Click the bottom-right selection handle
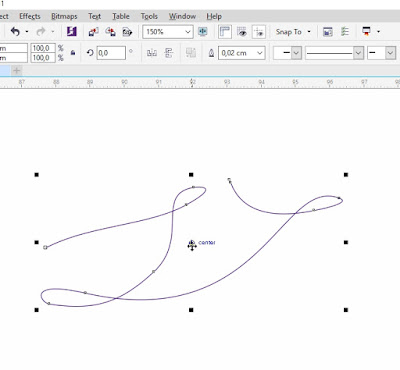The image size is (400, 370). (346, 310)
